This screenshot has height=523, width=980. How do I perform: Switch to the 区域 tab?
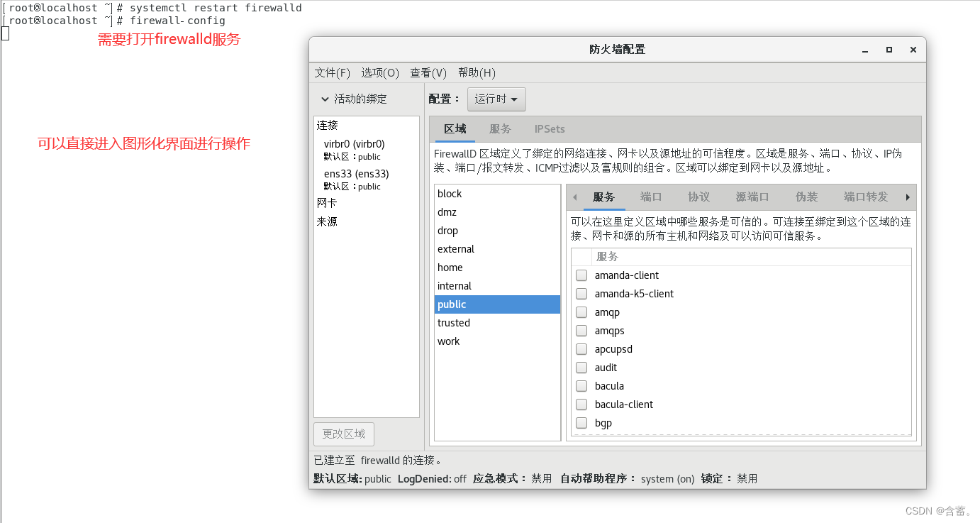pyautogui.click(x=455, y=129)
